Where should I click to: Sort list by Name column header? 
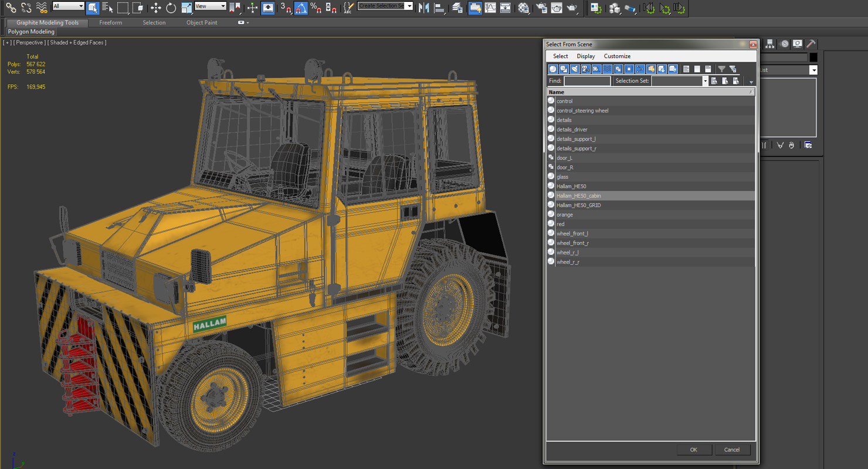[x=650, y=92]
